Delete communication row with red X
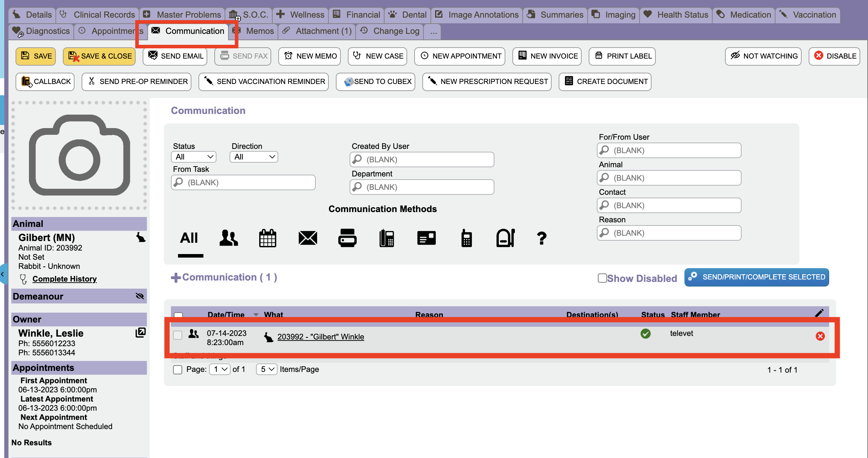The width and height of the screenshot is (868, 458). pyautogui.click(x=820, y=336)
